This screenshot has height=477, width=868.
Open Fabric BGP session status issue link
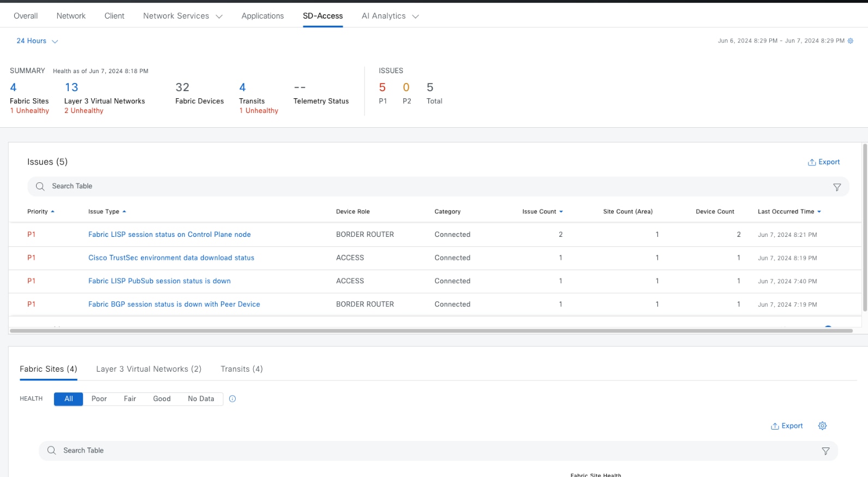point(174,305)
